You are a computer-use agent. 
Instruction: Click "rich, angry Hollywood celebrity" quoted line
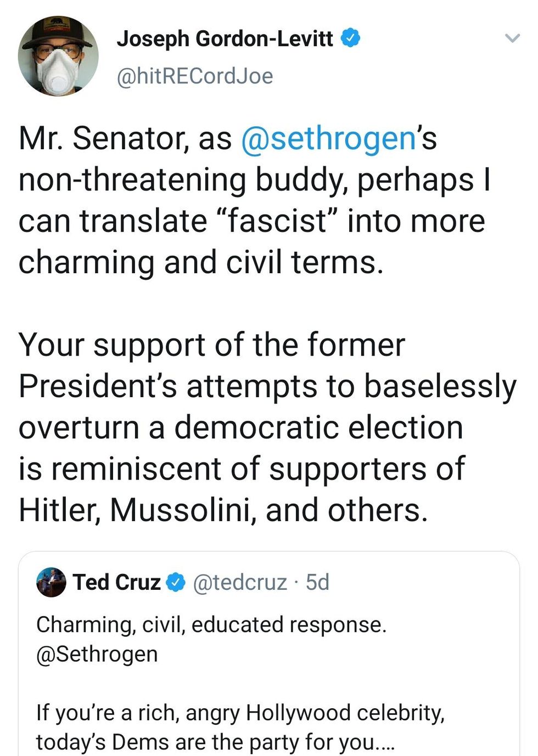[x=240, y=713]
